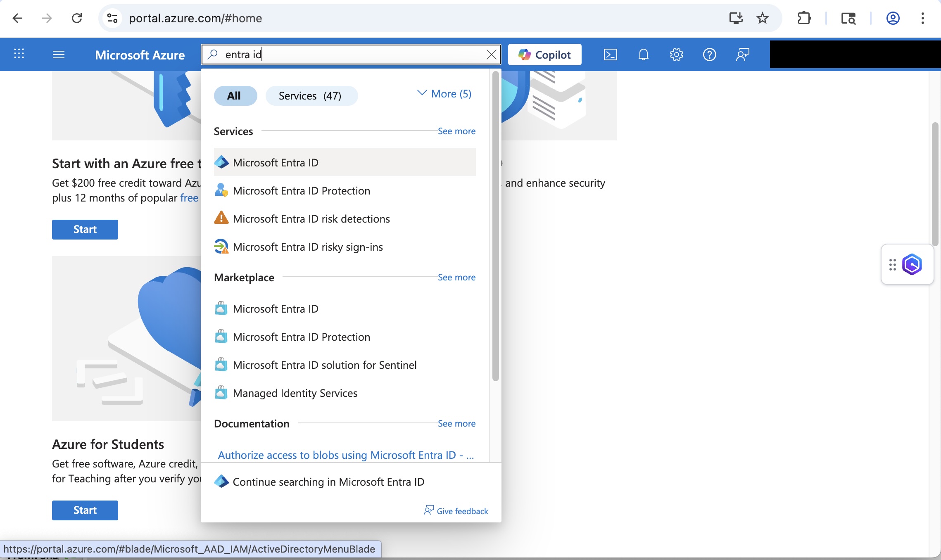Open the Copilot button
The width and height of the screenshot is (941, 560).
544,55
